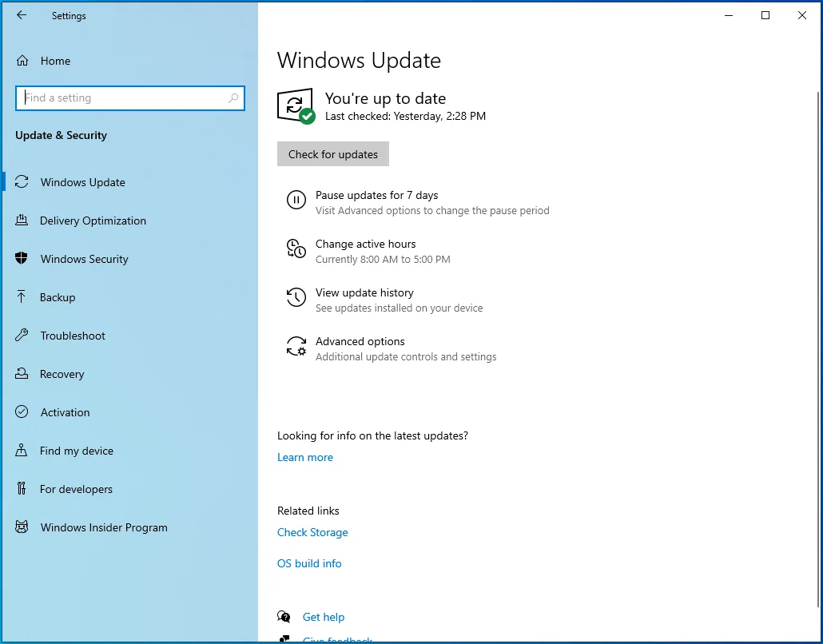Click the search magnifier icon
Viewport: 823px width, 644px height.
click(x=233, y=98)
